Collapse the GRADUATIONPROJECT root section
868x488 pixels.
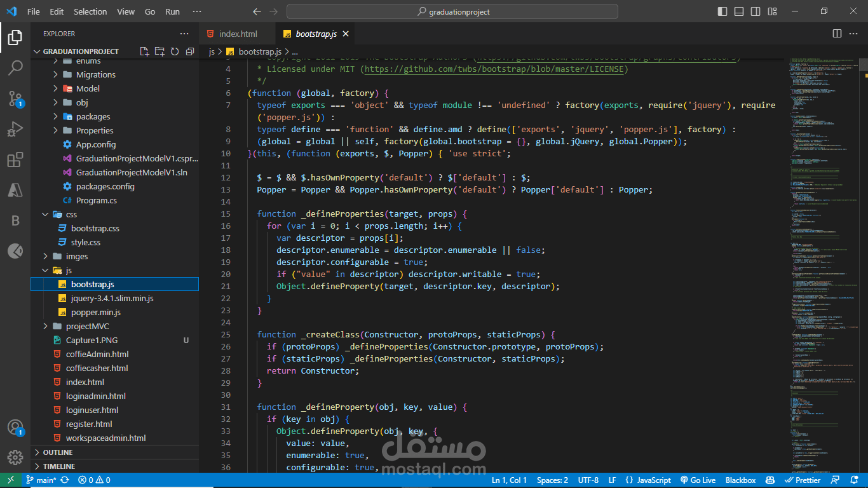pyautogui.click(x=81, y=51)
